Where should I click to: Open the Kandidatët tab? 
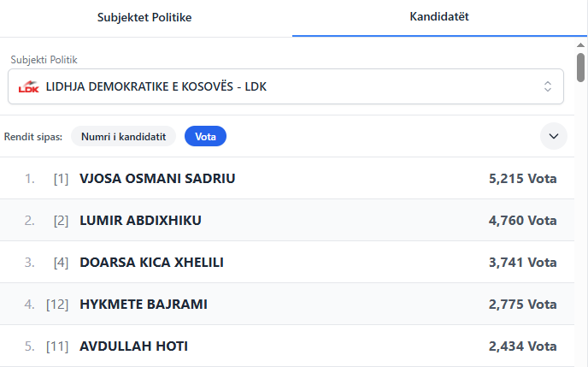[x=439, y=16]
